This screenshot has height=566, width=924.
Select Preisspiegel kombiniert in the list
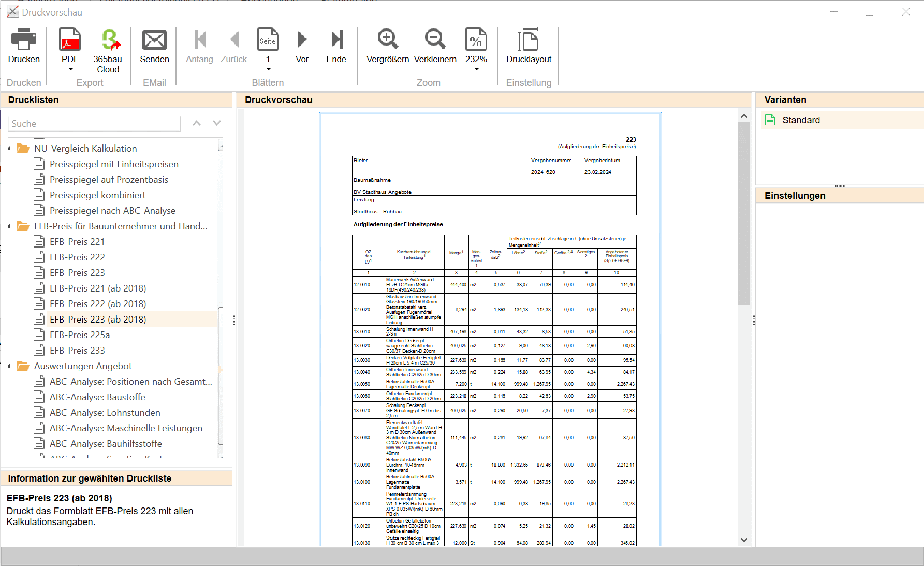pos(97,195)
